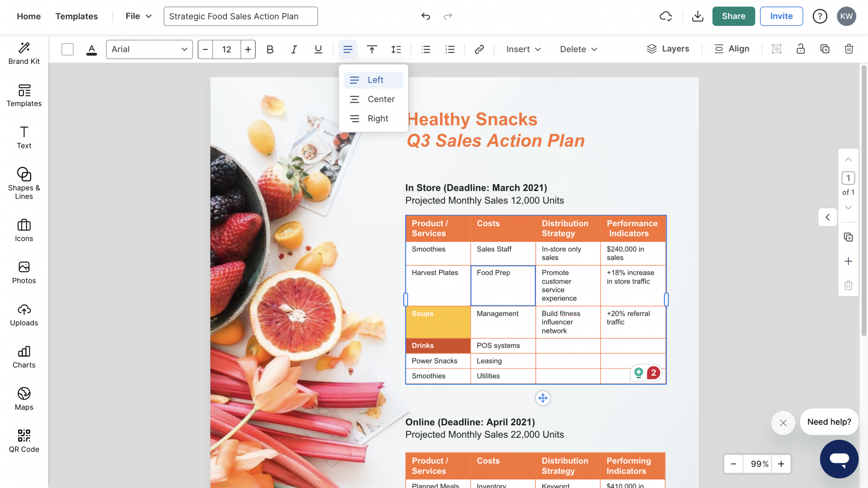Toggle bold formatting
This screenshot has height=488, width=868.
tap(270, 49)
